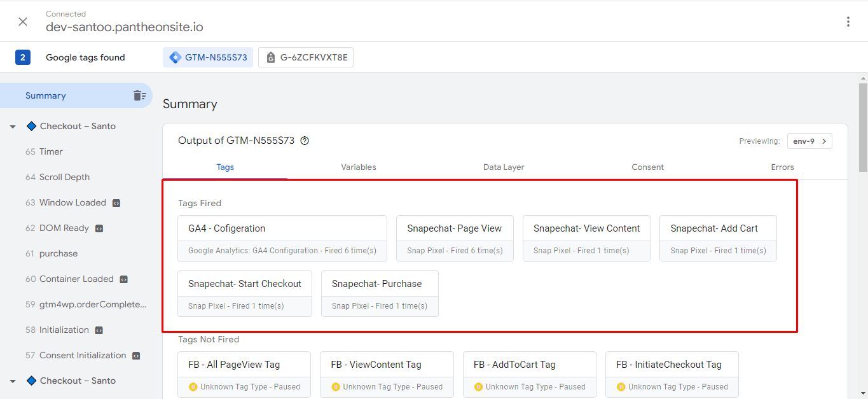Click the API call icon beside Consent Initialization
The width and height of the screenshot is (868, 399).
coord(136,356)
